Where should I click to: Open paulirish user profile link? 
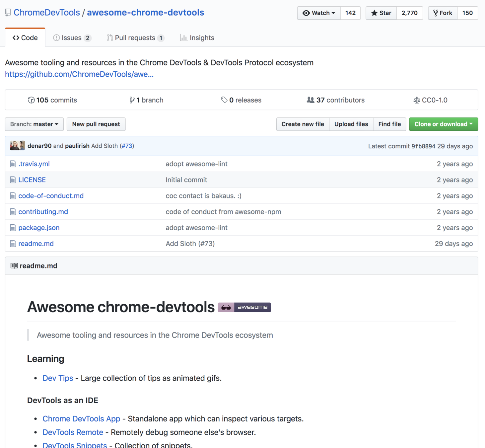[x=77, y=146]
